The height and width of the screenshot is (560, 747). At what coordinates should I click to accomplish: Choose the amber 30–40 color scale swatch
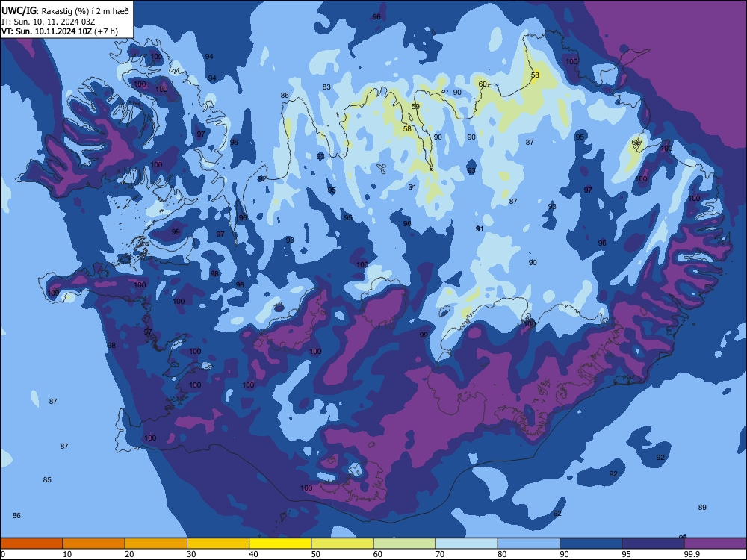218,544
